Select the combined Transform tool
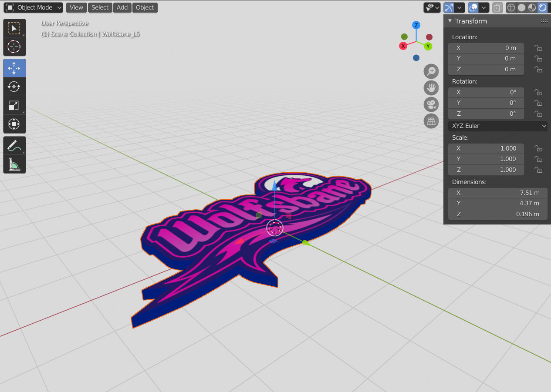The image size is (551, 392). click(x=14, y=124)
